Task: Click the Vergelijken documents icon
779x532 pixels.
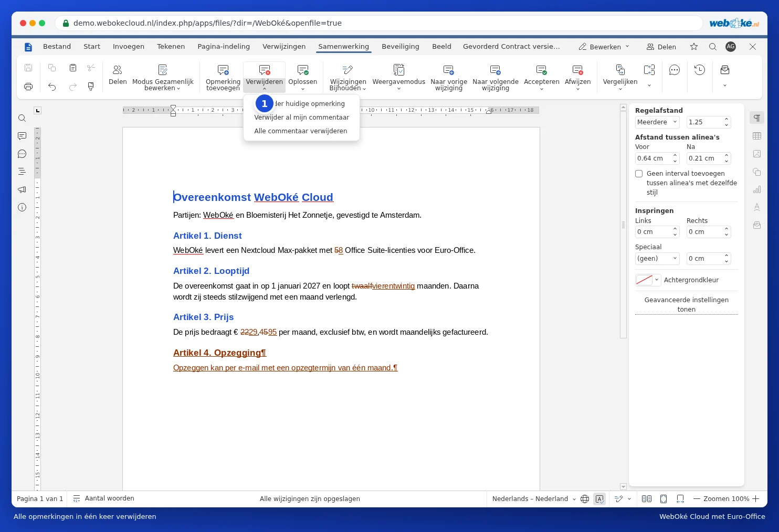Action: (x=620, y=70)
